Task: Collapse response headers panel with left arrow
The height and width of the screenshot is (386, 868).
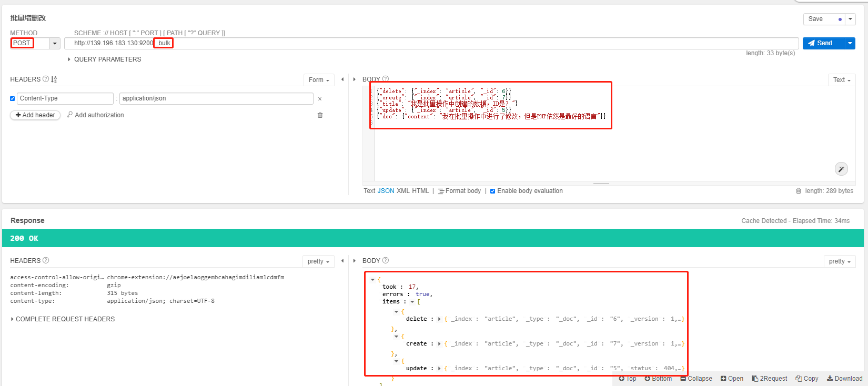Action: coord(342,261)
